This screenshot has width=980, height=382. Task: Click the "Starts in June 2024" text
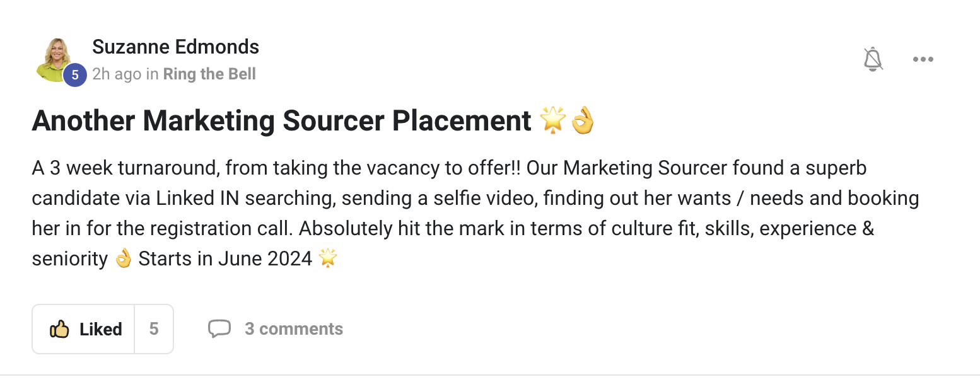[225, 258]
